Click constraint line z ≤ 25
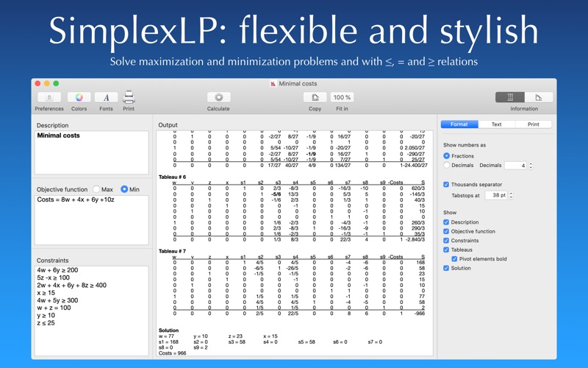 [46, 323]
